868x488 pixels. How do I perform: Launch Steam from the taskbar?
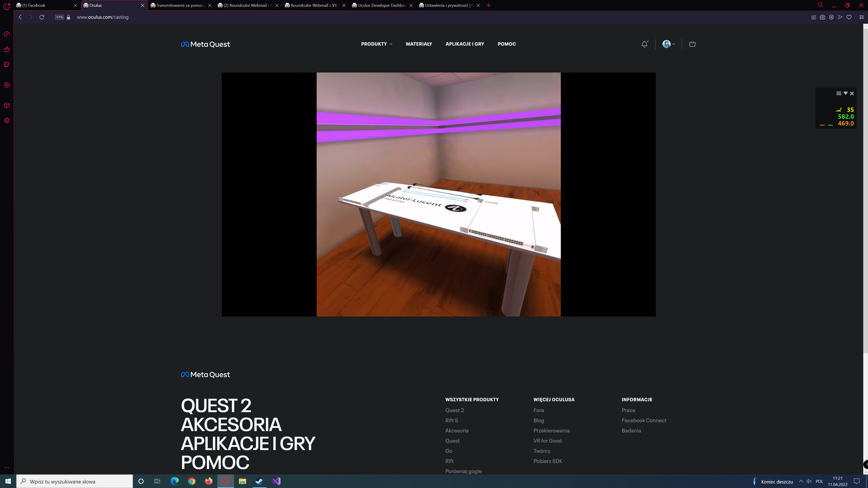(x=259, y=481)
